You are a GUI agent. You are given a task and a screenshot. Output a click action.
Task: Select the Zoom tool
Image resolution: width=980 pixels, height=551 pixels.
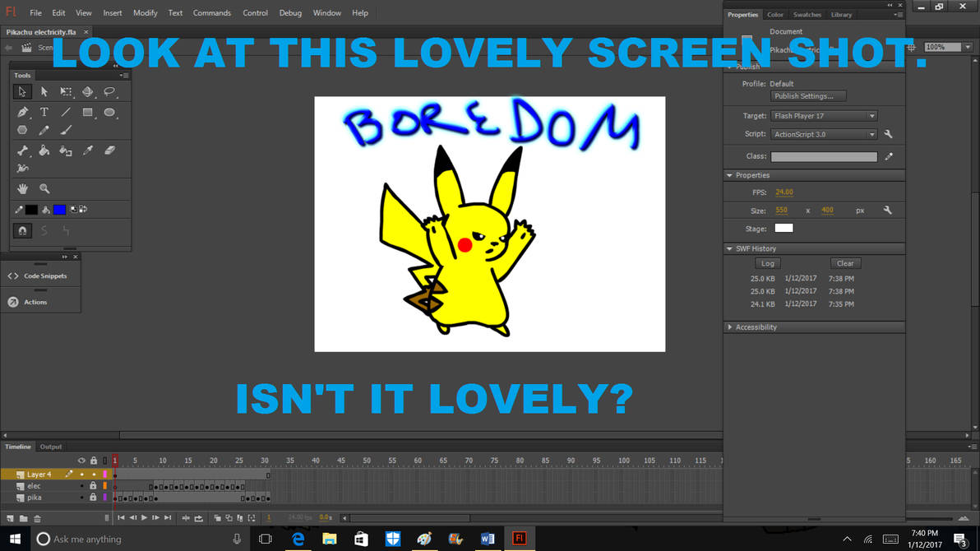click(44, 188)
